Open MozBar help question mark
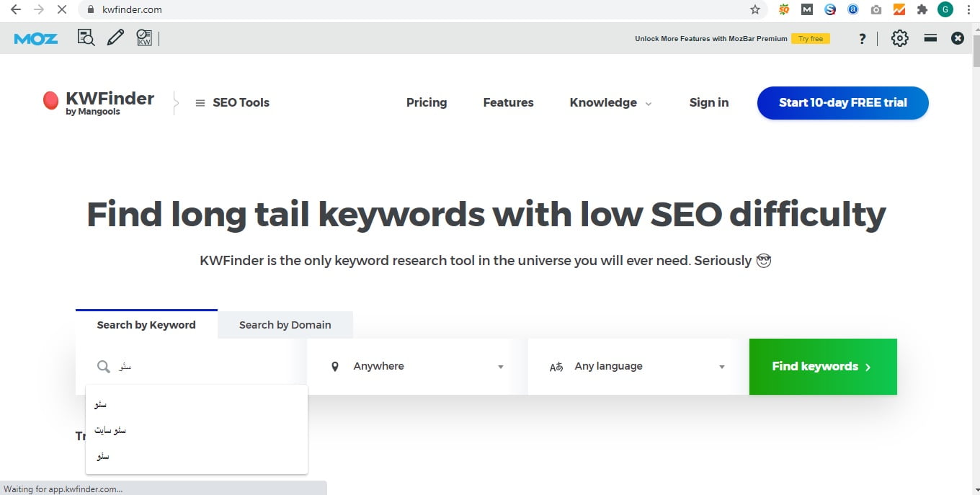 [x=862, y=39]
